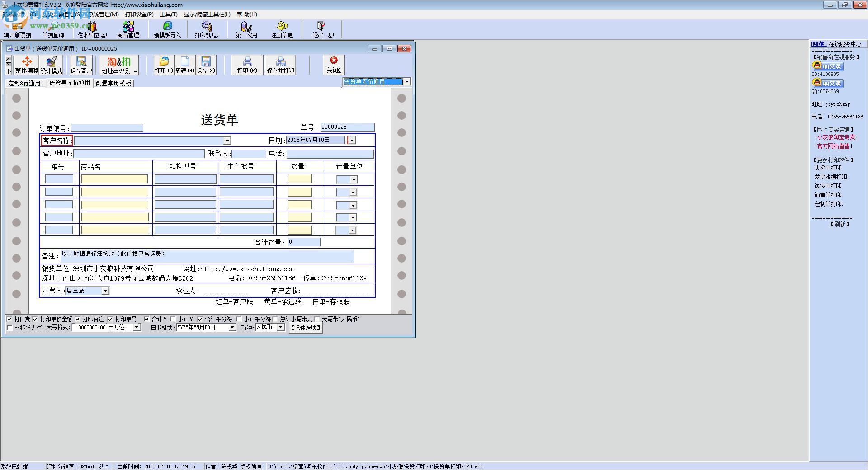Click 保存并打印 save and print
The image size is (868, 470).
click(280, 65)
